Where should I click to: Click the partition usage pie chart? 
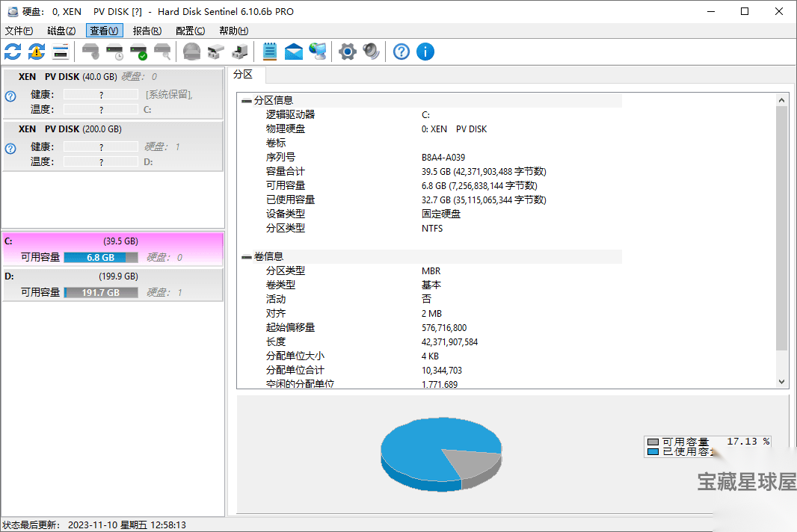[x=441, y=454]
